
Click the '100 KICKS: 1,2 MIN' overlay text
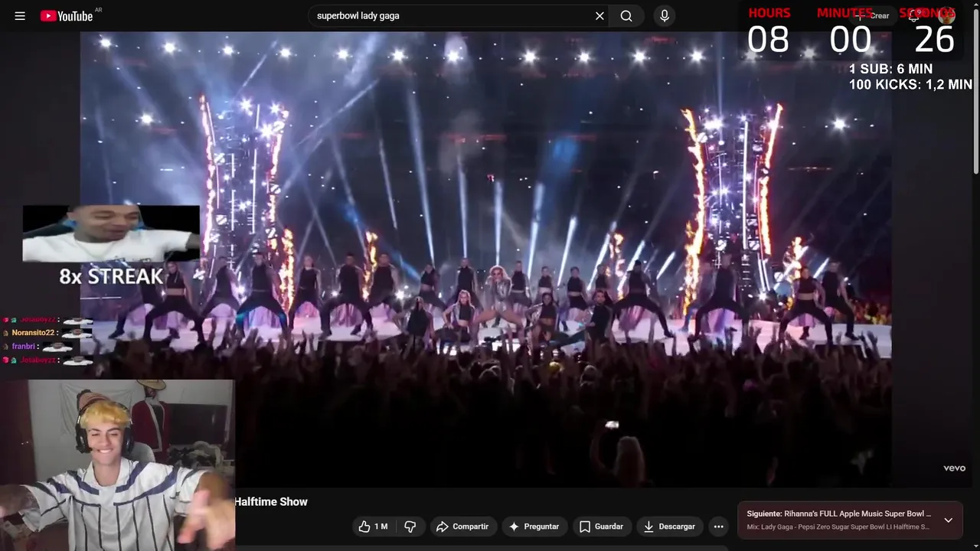click(x=910, y=85)
